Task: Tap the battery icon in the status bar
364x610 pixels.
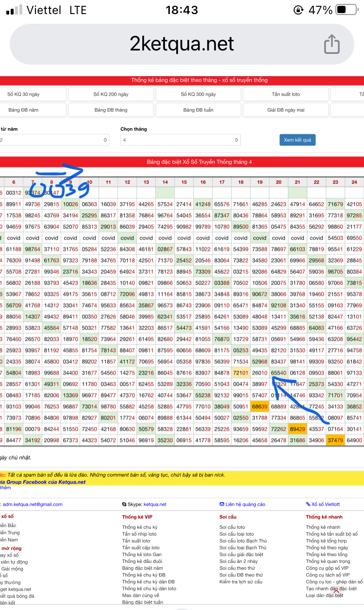Action: [x=347, y=10]
